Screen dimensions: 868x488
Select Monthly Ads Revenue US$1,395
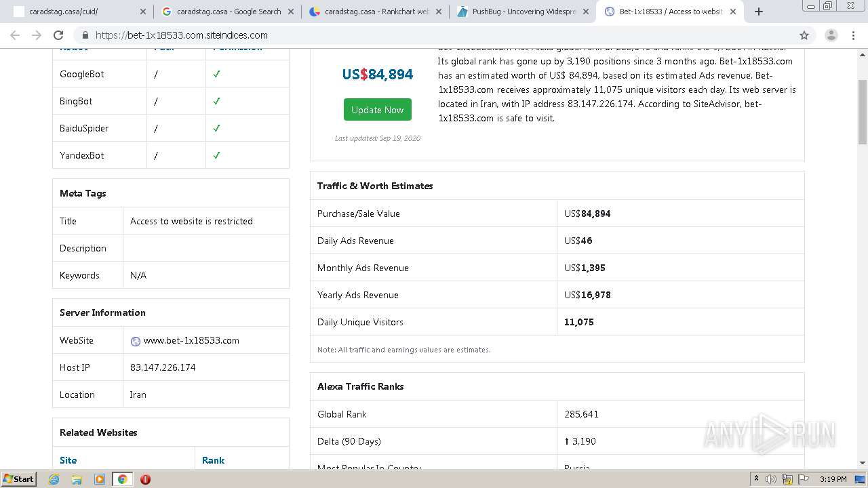(585, 268)
